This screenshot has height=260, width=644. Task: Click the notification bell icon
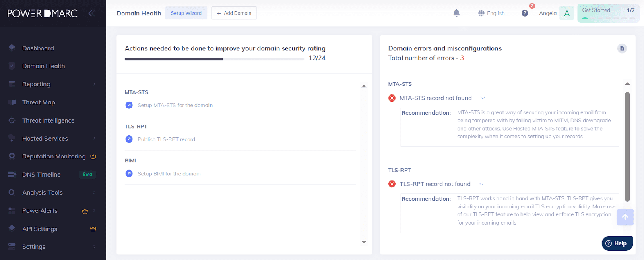456,13
